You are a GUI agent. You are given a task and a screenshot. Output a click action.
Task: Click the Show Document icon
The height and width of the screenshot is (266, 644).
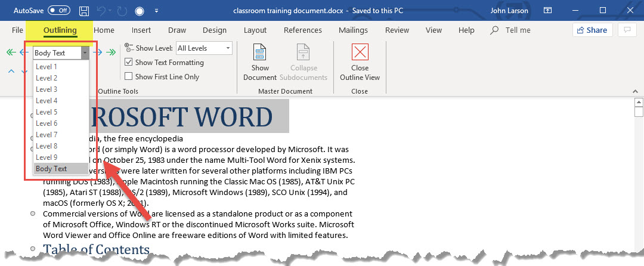259,62
